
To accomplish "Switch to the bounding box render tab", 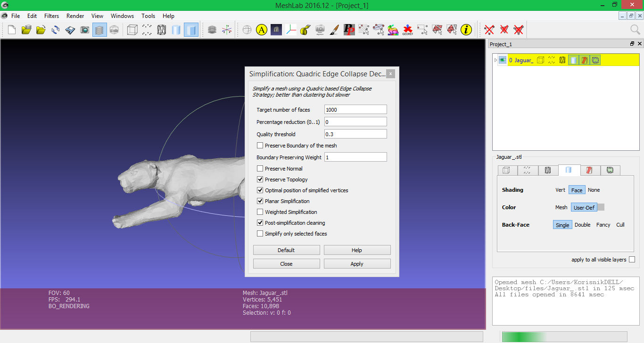I will [506, 170].
